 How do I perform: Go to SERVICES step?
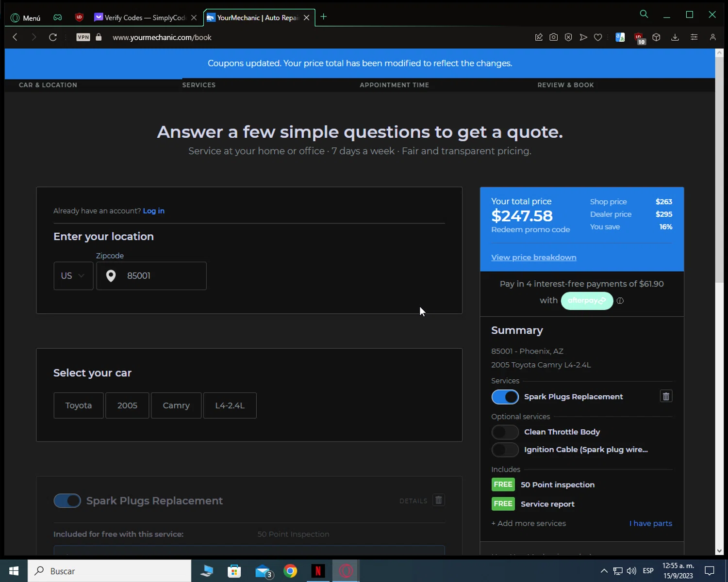click(199, 85)
